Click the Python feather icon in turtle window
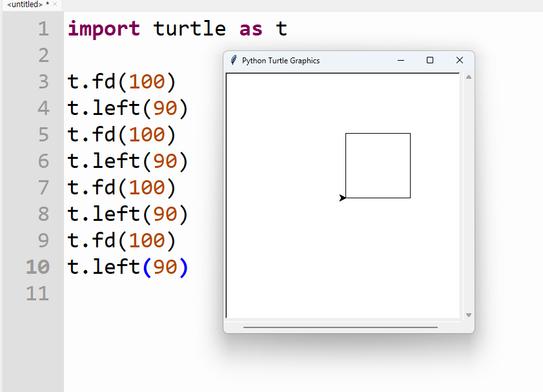The image size is (543, 392). pos(234,60)
